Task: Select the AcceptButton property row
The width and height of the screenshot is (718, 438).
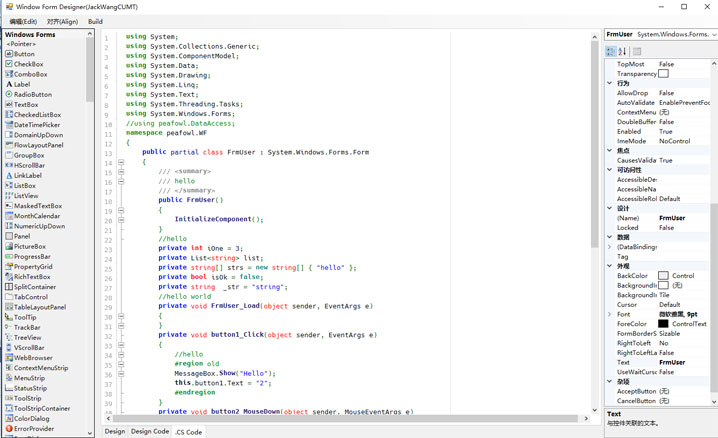Action: pos(658,391)
